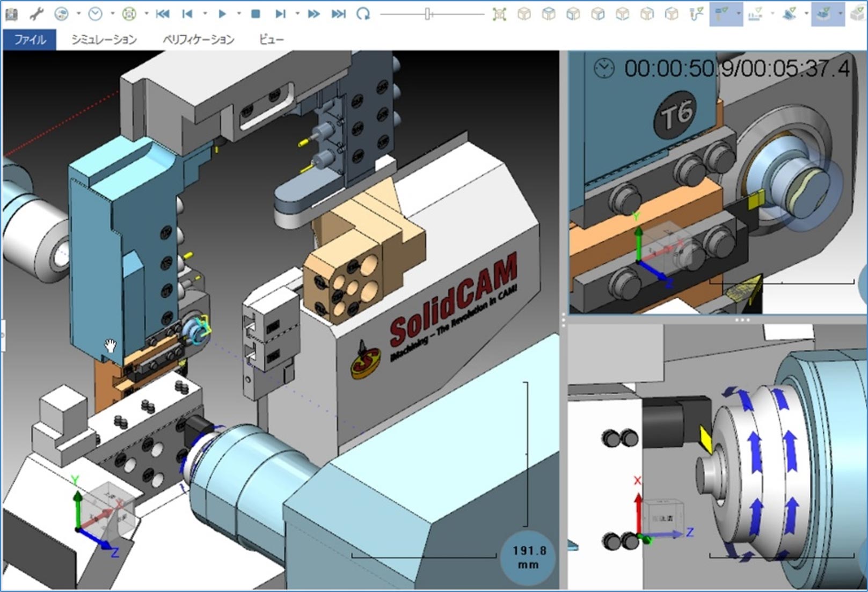Click the SolidCAM logo on the machine housing
This screenshot has width=868, height=592.
click(x=435, y=317)
